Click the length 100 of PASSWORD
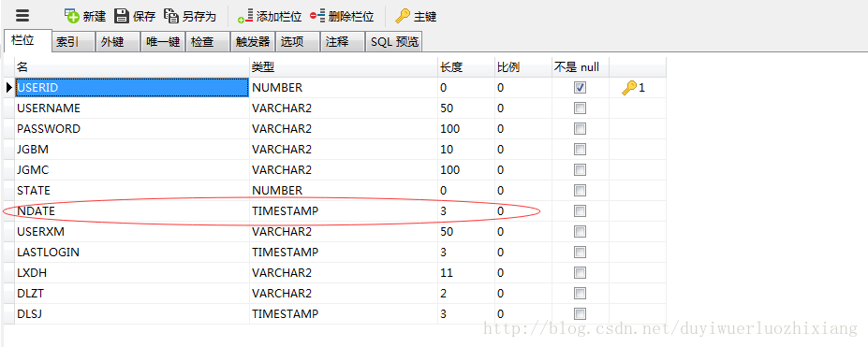 pos(466,129)
